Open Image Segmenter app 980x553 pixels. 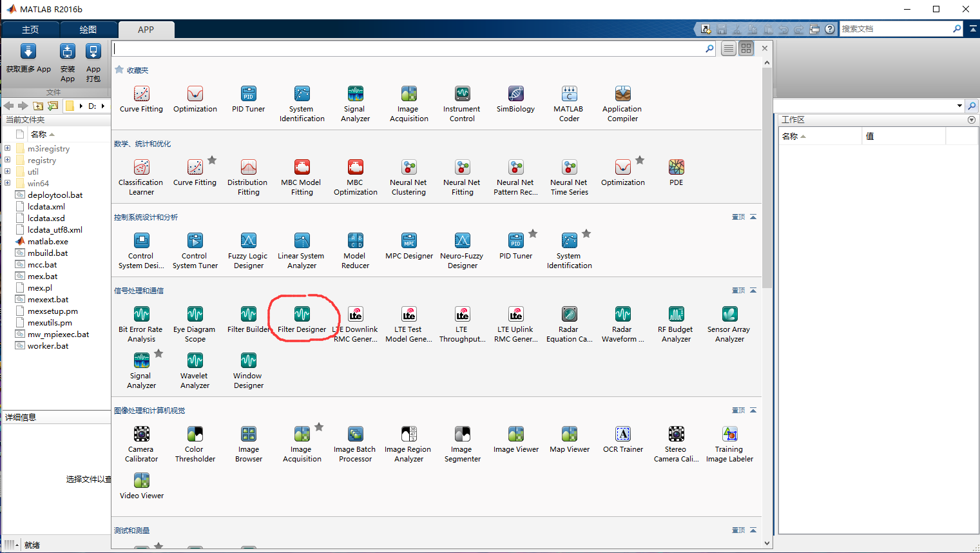point(462,444)
